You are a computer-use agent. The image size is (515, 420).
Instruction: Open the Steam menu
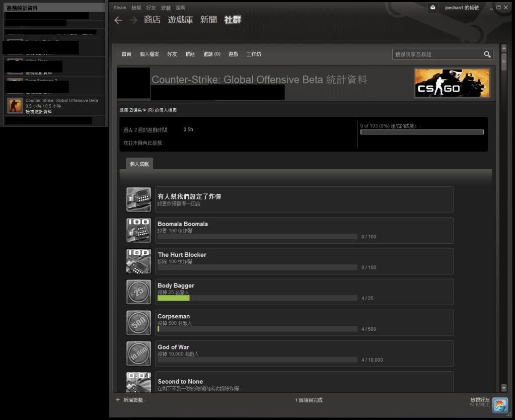(120, 8)
